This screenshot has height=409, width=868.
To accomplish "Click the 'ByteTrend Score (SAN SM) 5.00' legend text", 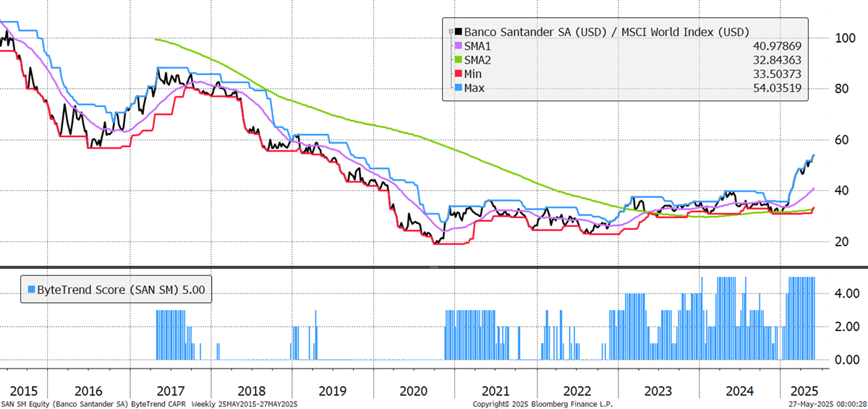I will [x=123, y=288].
